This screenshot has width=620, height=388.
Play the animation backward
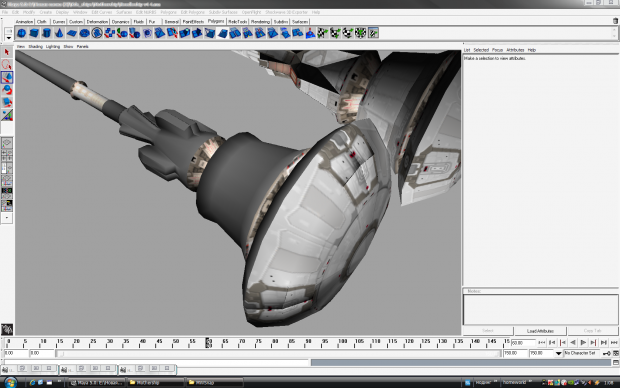(573, 343)
